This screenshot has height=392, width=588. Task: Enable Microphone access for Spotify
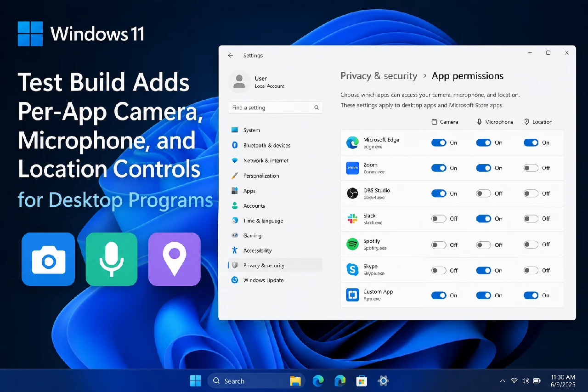[484, 244]
